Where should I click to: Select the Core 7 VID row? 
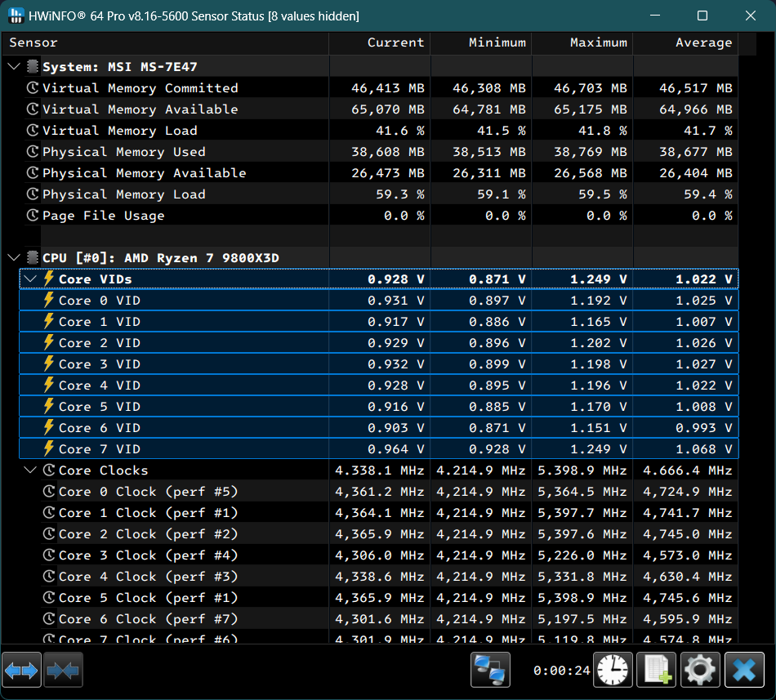[x=379, y=449]
